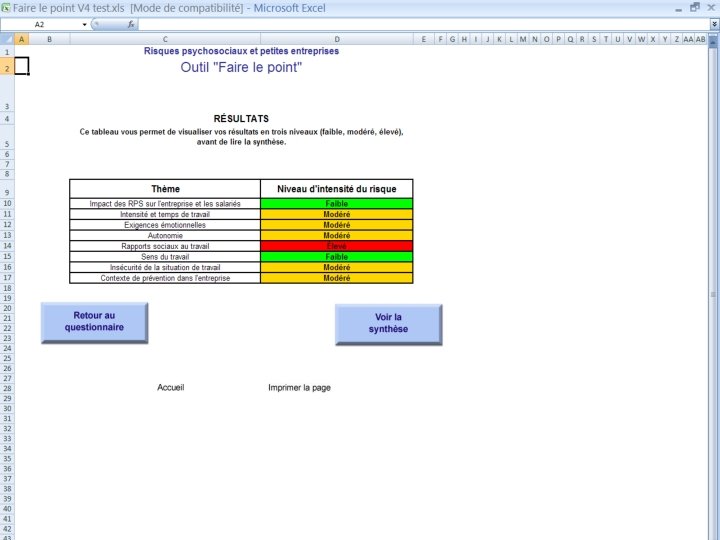Click the insert function fx icon
The width and height of the screenshot is (720, 540).
point(131,24)
